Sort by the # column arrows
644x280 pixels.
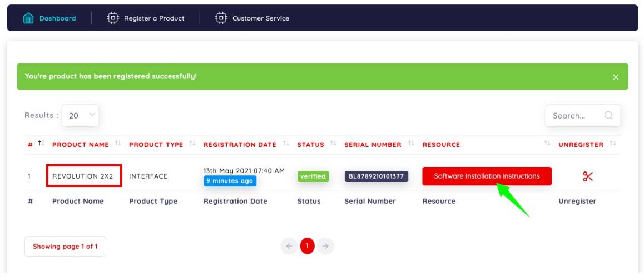coord(41,143)
